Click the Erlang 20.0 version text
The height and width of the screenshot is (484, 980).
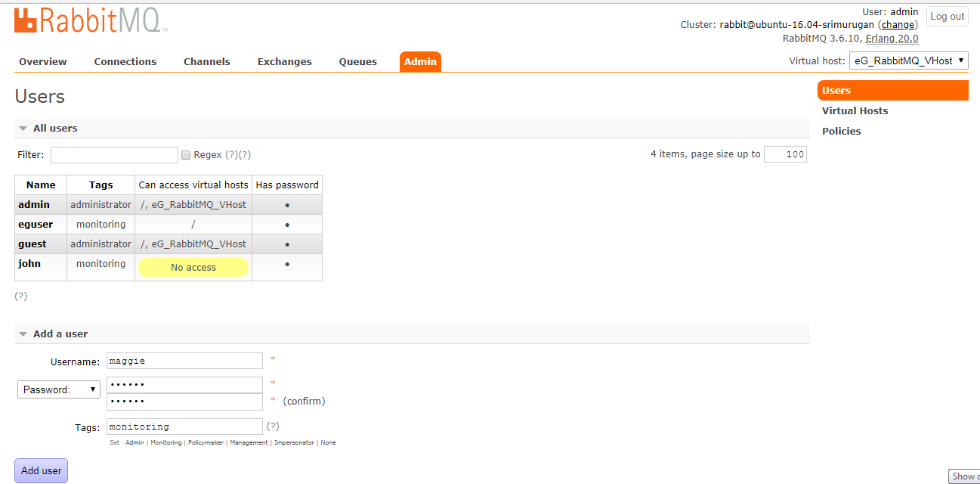click(892, 39)
